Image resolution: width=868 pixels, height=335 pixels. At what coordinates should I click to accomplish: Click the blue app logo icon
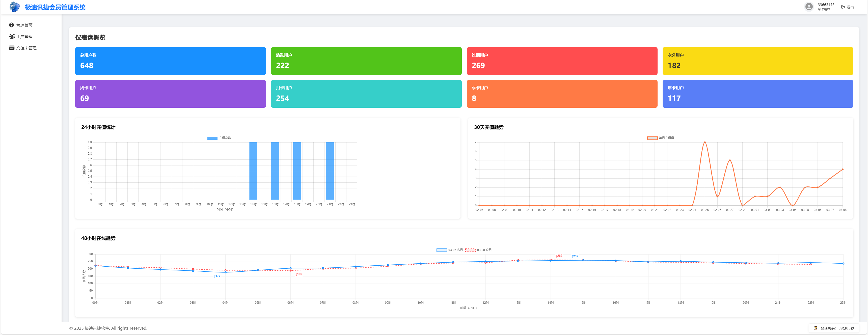14,7
